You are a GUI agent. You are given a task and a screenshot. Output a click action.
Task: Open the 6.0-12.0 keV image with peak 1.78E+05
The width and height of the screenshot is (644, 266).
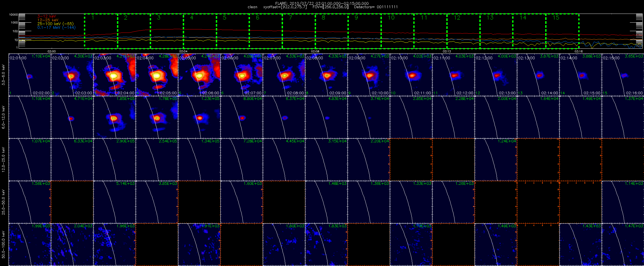[x=157, y=117]
